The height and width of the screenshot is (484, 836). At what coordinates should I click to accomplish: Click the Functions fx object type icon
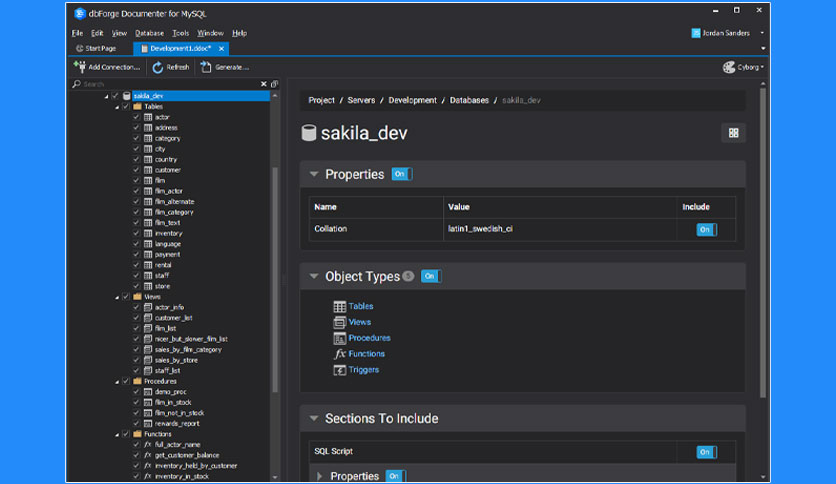(340, 354)
